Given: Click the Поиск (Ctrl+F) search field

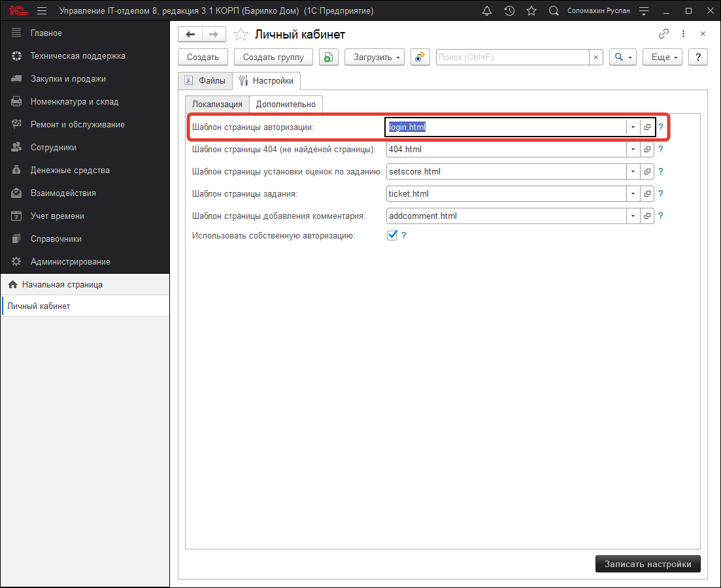Looking at the screenshot, I should pos(512,57).
